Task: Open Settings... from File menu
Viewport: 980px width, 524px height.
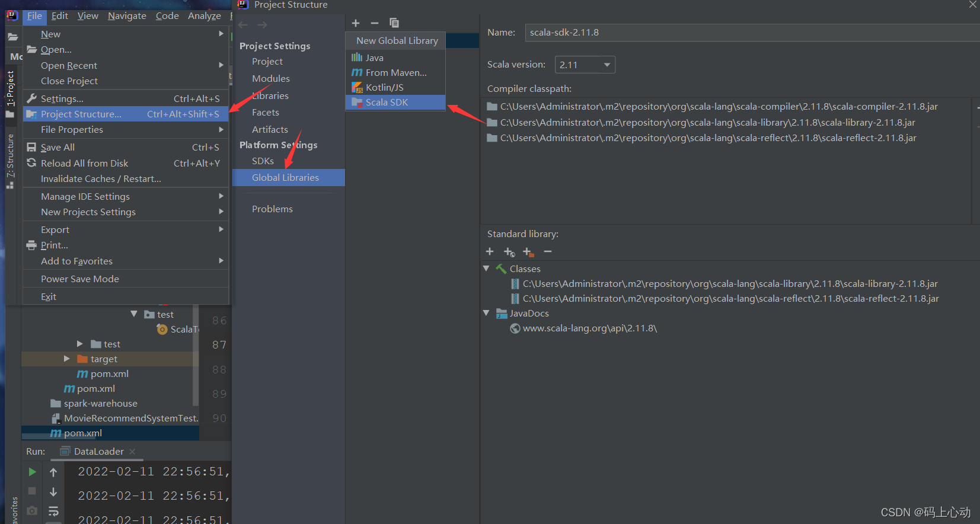Action: [x=126, y=98]
